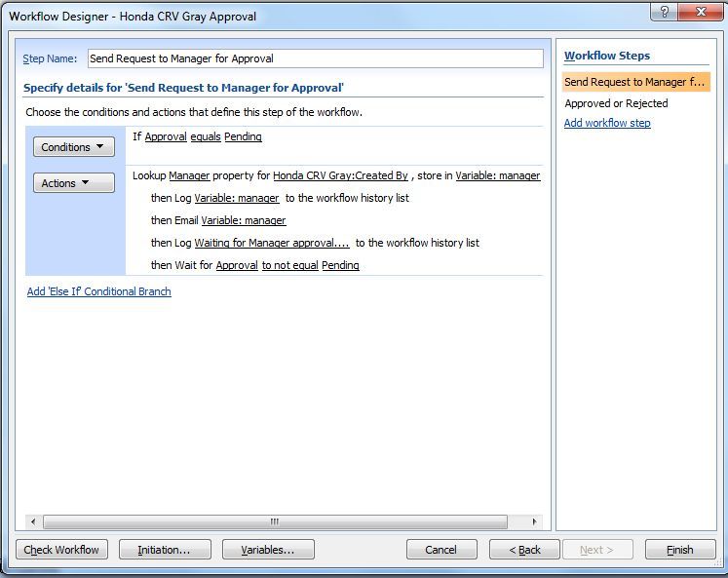Image resolution: width=728 pixels, height=578 pixels.
Task: Click 'Variable: manager' in the Log action
Action: [x=237, y=198]
